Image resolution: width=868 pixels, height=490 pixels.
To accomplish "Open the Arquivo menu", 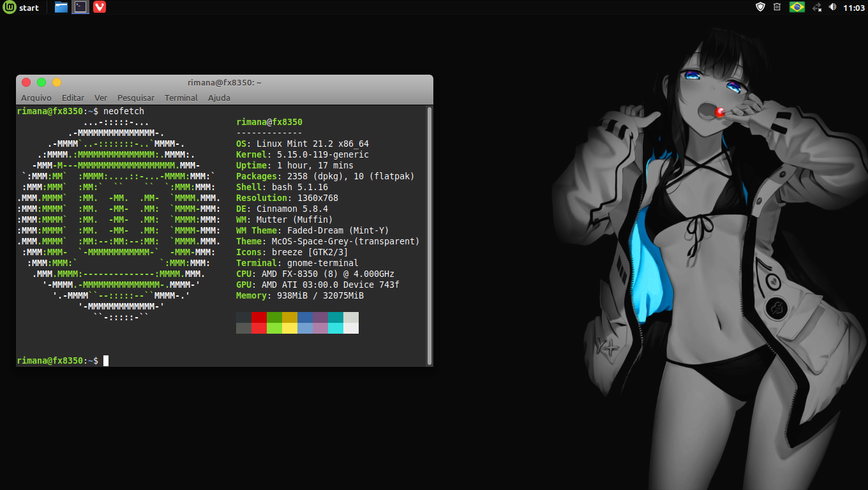I will point(36,98).
